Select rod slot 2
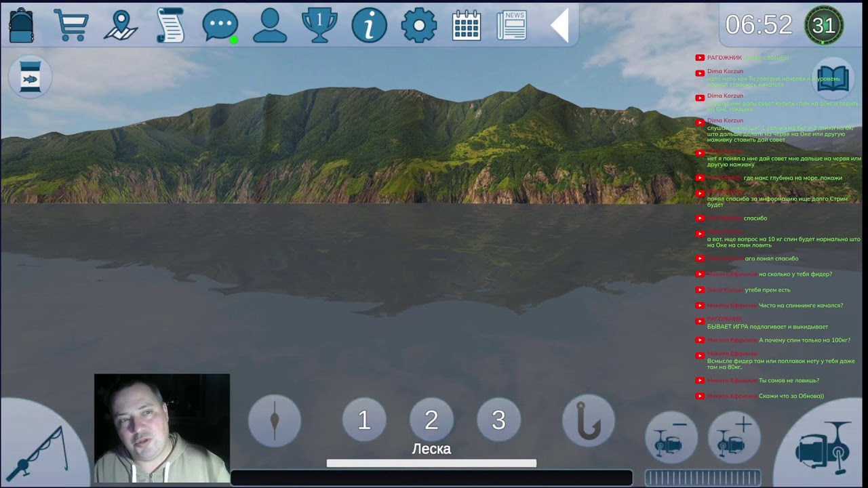The width and height of the screenshot is (868, 488). click(x=431, y=420)
